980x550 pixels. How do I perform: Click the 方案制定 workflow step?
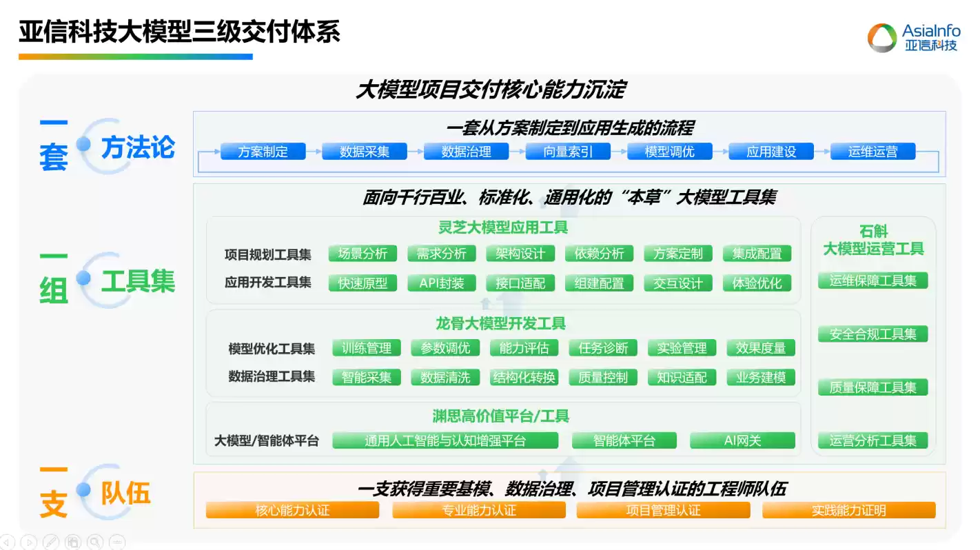pos(263,152)
